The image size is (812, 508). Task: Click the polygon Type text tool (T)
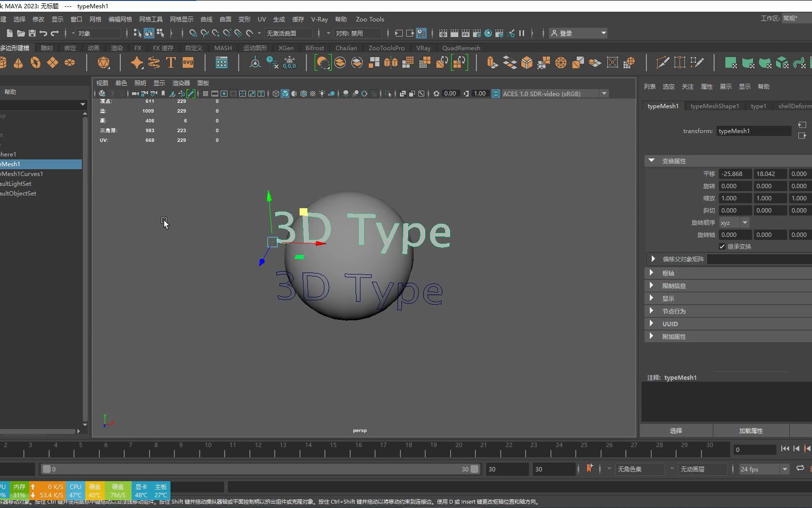tap(171, 62)
